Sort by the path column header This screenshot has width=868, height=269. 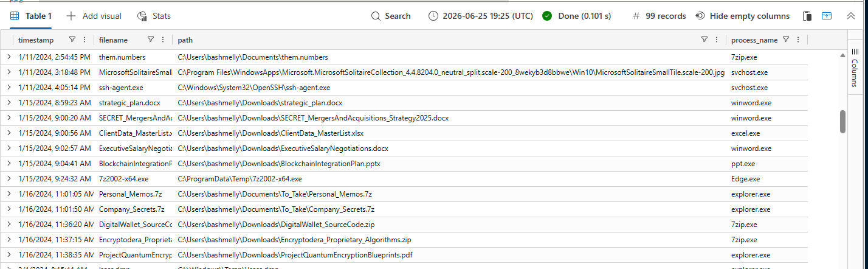coord(185,40)
